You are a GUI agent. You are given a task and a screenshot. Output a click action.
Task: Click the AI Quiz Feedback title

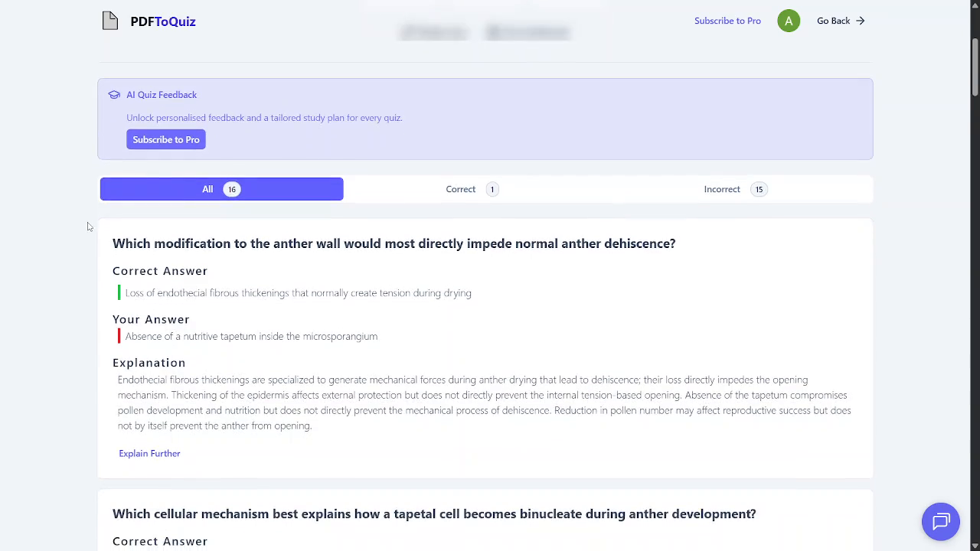click(x=162, y=95)
